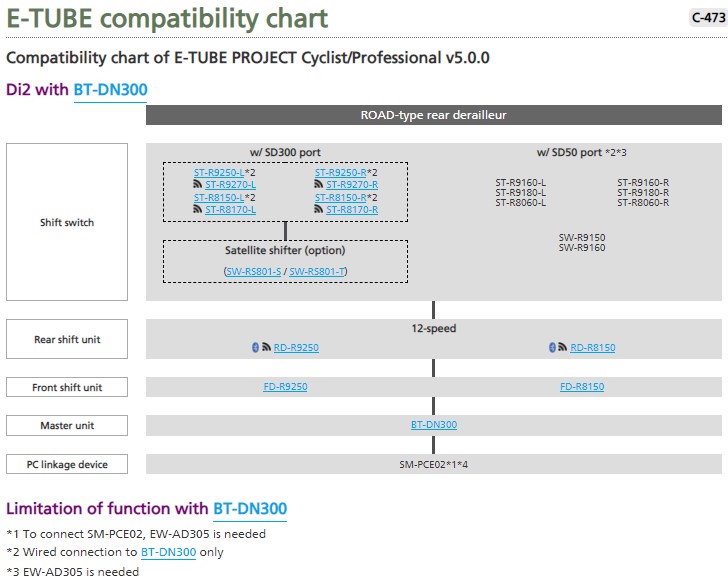Click the wireless signal icon before RD-R8150
This screenshot has width=728, height=581.
(x=562, y=348)
